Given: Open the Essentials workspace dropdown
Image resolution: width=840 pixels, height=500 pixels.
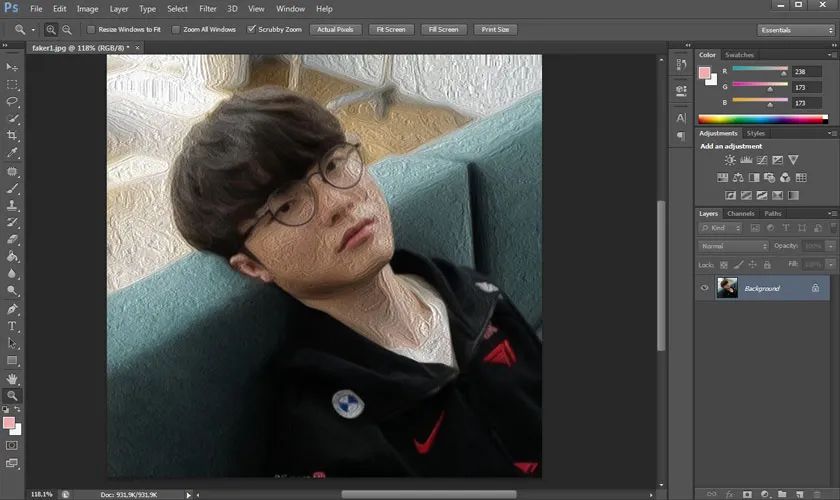Looking at the screenshot, I should coord(796,30).
